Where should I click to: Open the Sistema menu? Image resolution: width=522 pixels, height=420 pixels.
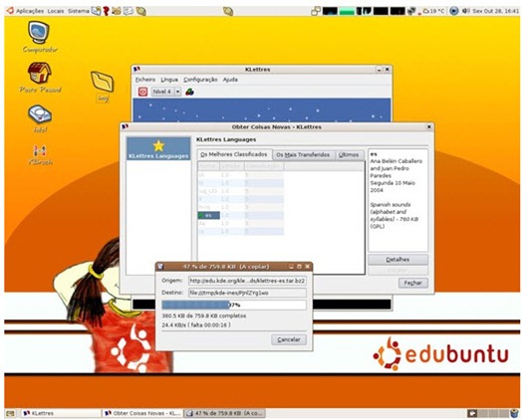79,11
